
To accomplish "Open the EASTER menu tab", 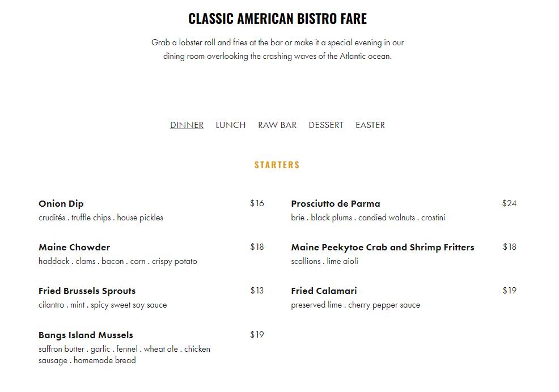I will 370,125.
